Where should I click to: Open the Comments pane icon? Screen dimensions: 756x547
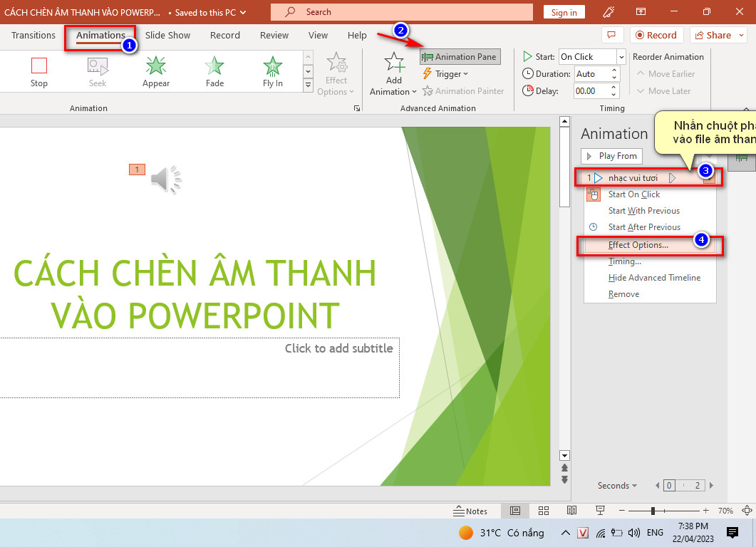point(611,35)
